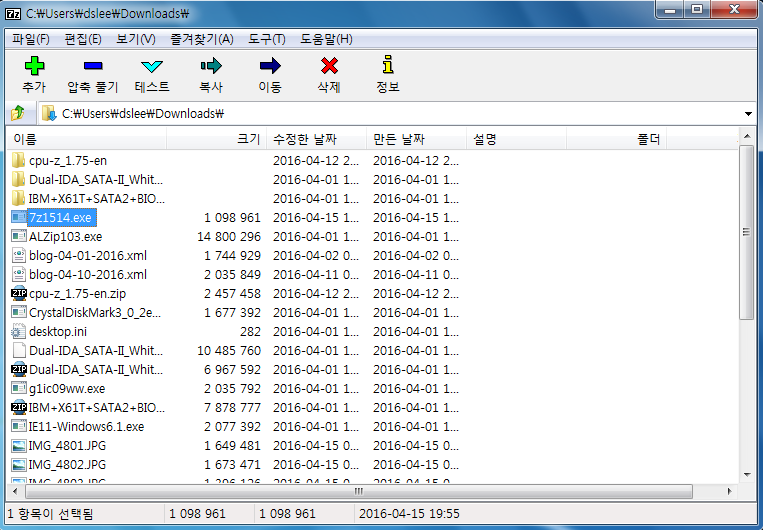This screenshot has height=530, width=763.
Task: Click the green plus 추가 (Add) icon
Action: (34, 67)
